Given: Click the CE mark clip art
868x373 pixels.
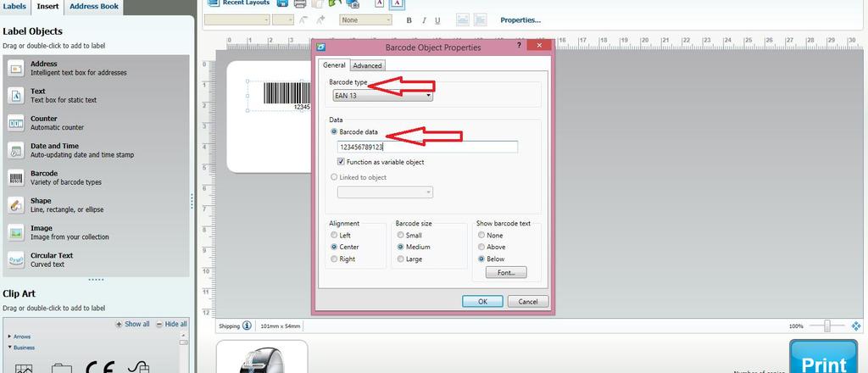Looking at the screenshot, I should click(100, 367).
